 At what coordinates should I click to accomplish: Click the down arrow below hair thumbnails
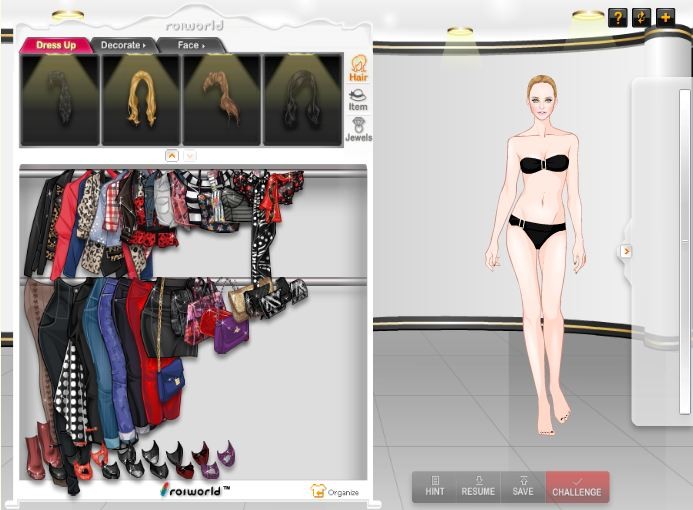click(x=190, y=155)
